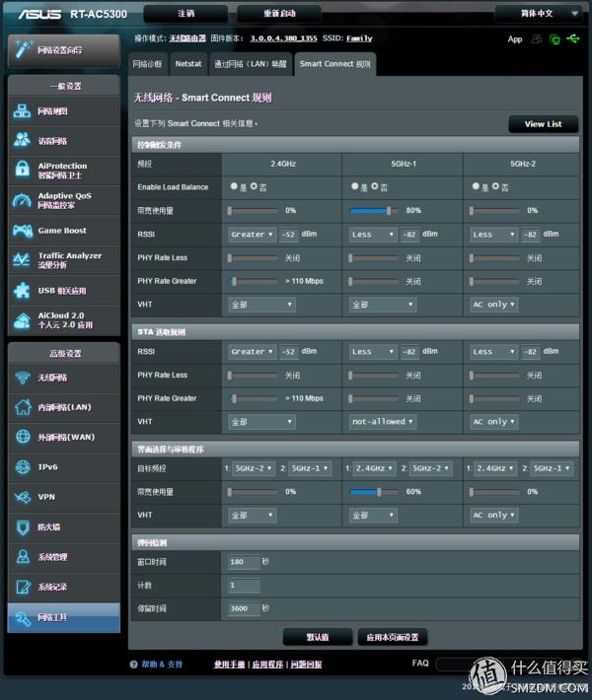This screenshot has width=592, height=700.
Task: Select Yes for 2.4GHz Enable Load Balance
Action: [x=234, y=186]
